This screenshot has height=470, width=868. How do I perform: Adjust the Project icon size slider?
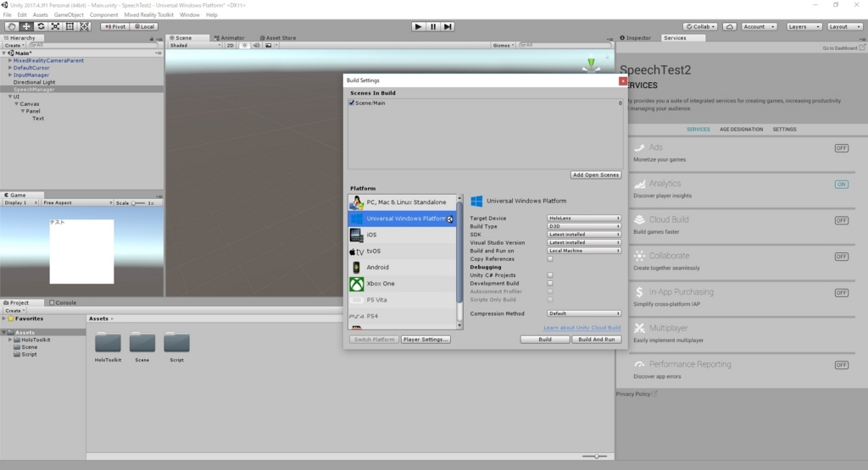[594, 456]
